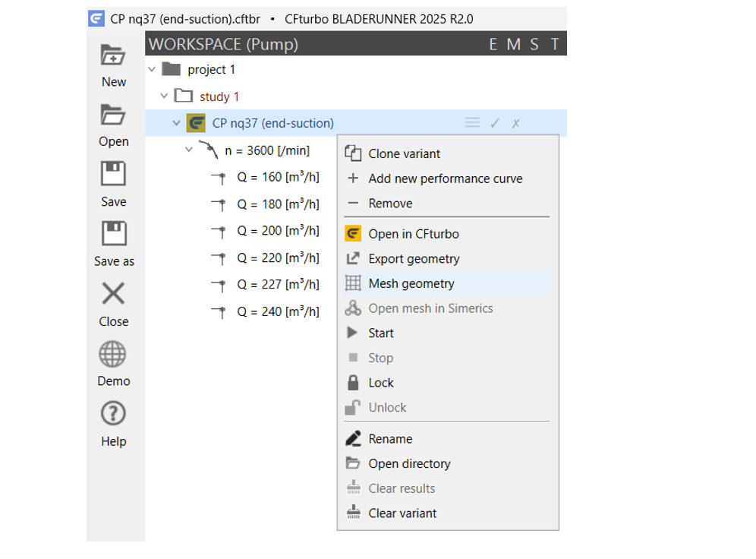Toggle the M filter in workspace header
This screenshot has width=756, height=559.
point(513,44)
